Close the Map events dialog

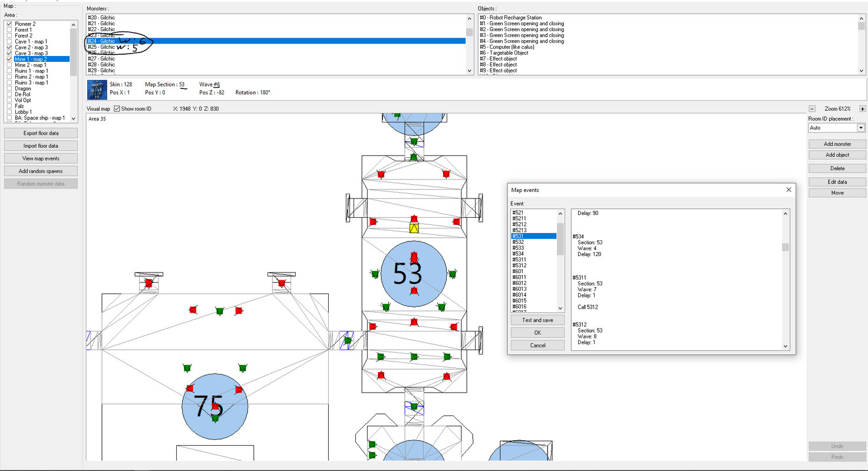(788, 190)
